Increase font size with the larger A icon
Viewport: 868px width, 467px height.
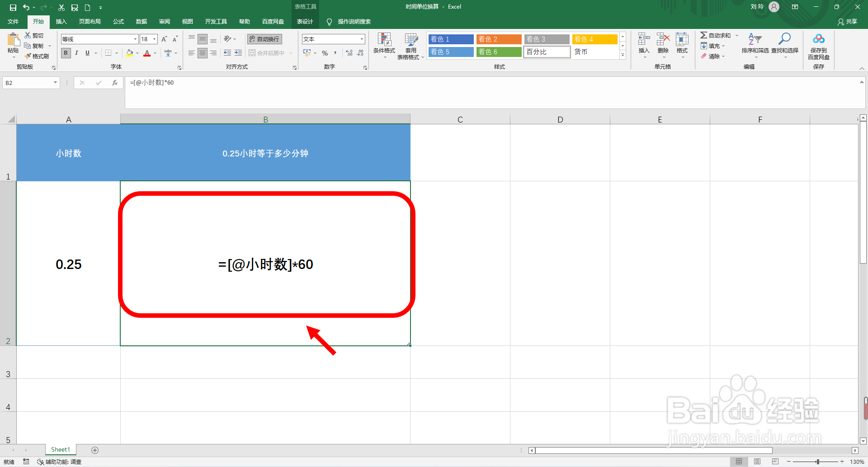[x=164, y=39]
